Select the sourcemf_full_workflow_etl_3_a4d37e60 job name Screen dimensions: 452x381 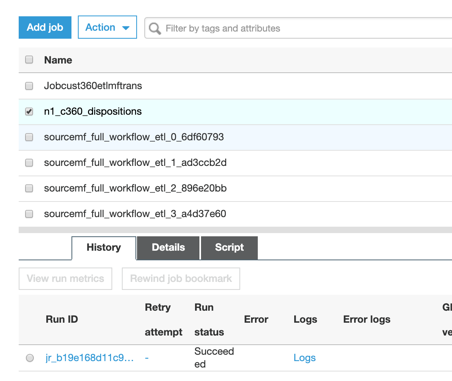point(135,214)
